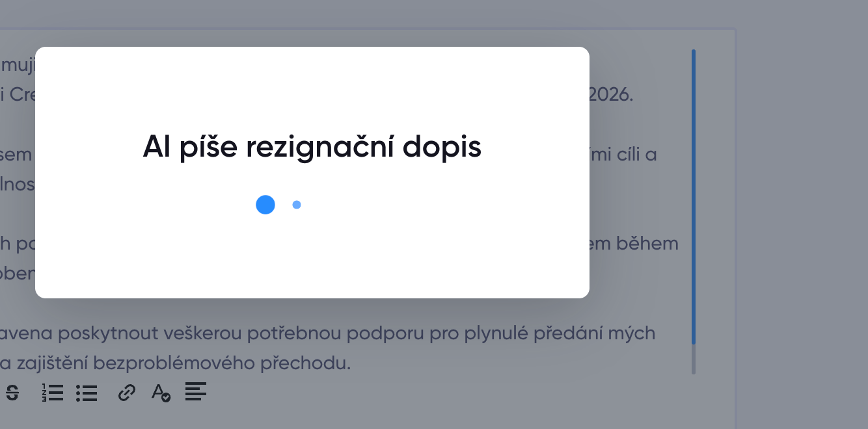Toggle strikethrough formatting in the toolbar

12,393
